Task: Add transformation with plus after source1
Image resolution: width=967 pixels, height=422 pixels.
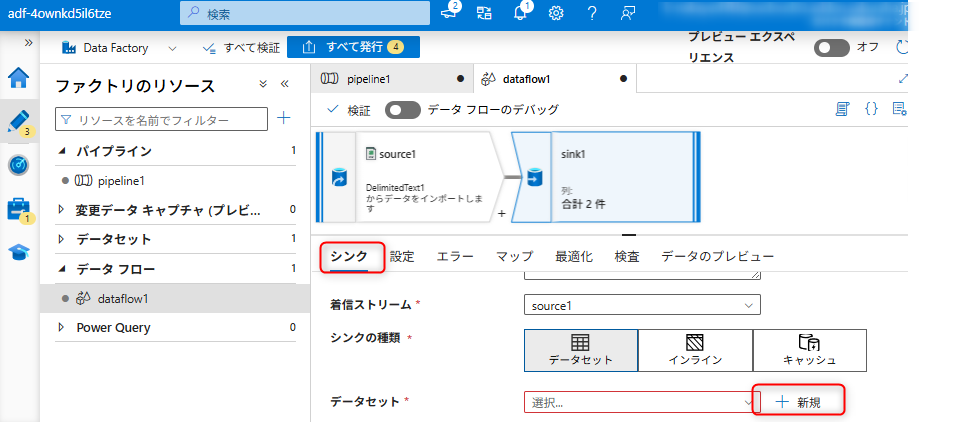Action: pyautogui.click(x=501, y=213)
